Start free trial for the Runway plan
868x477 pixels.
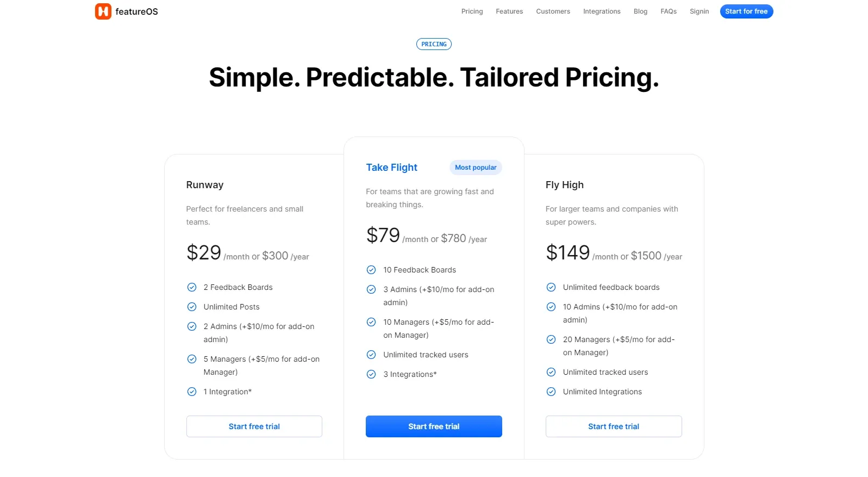(254, 426)
